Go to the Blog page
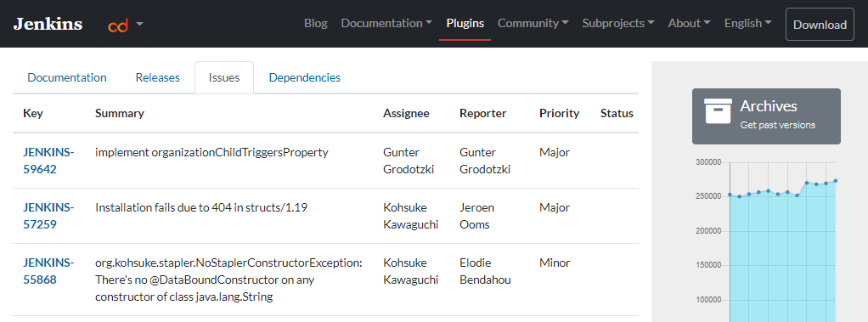The image size is (868, 322). [316, 23]
